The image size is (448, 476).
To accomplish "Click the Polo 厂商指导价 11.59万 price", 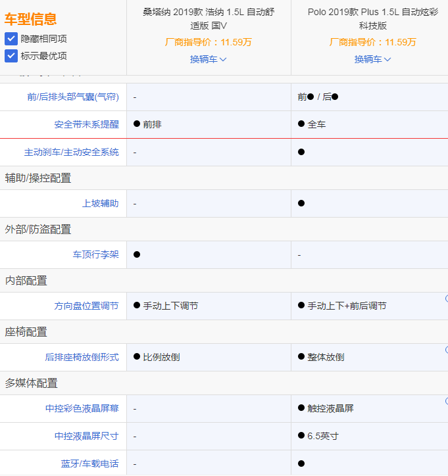I will (372, 42).
